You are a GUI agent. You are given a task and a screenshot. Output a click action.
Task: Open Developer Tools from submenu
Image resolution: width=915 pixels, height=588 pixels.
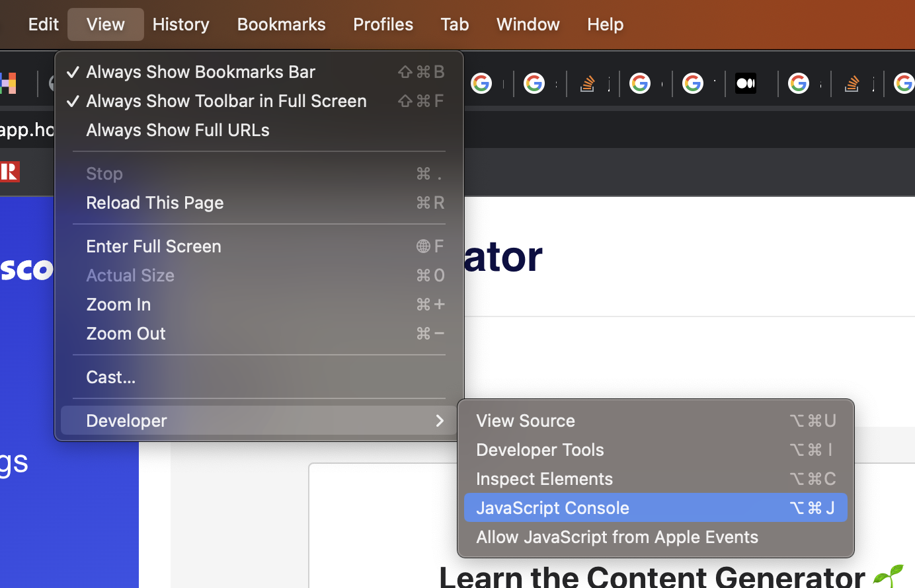656,449
